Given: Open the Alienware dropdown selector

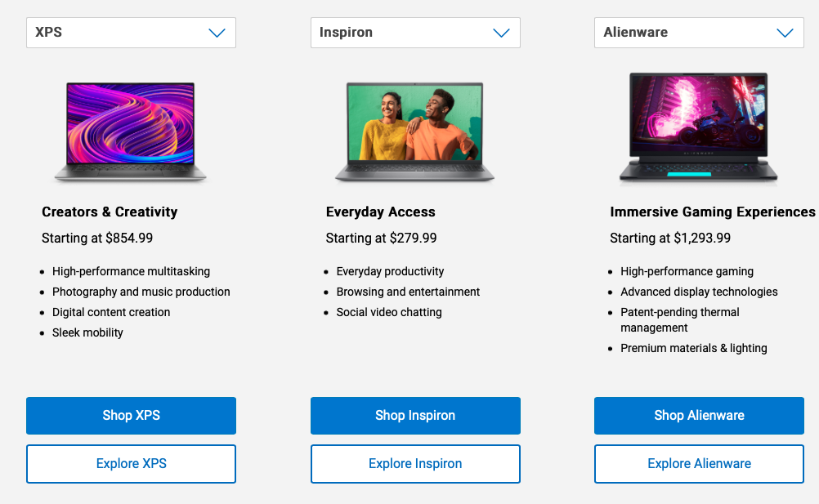Looking at the screenshot, I should (x=699, y=33).
